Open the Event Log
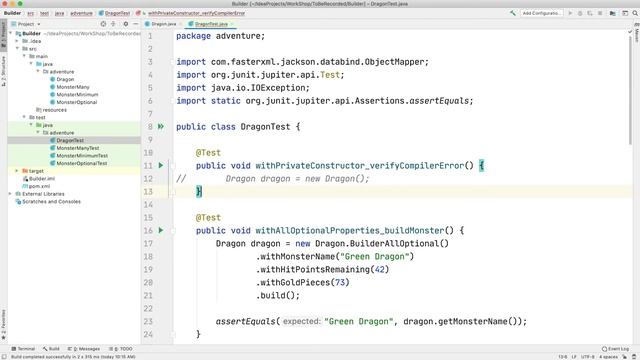The height and width of the screenshot is (360, 640). tap(616, 349)
